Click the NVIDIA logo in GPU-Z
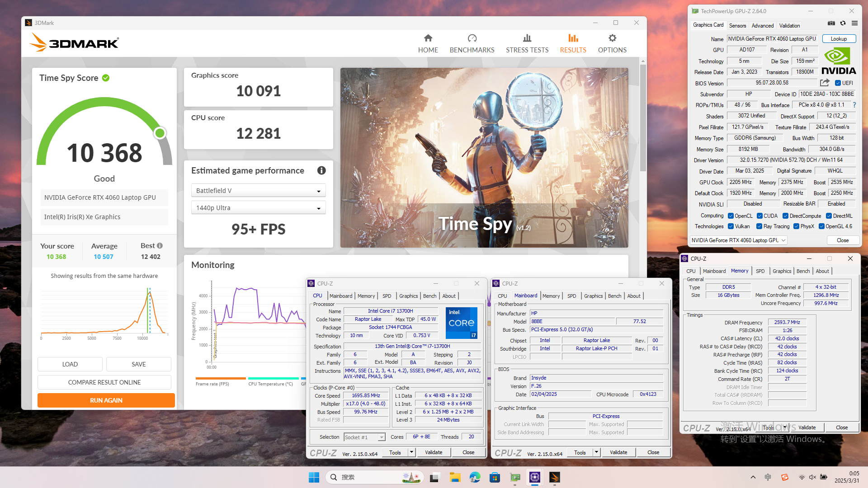This screenshot has height=488, width=868. pyautogui.click(x=839, y=61)
